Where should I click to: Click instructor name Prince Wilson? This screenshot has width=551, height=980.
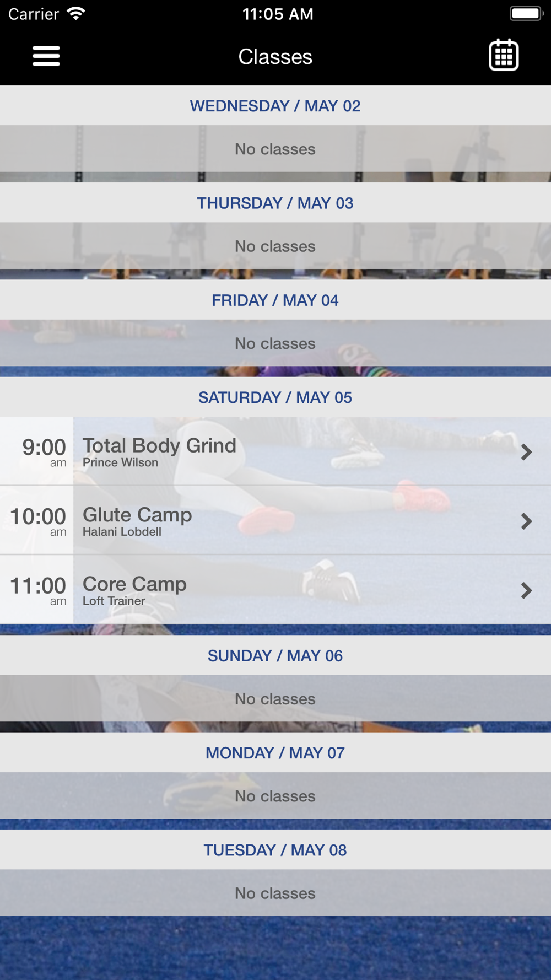[120, 463]
